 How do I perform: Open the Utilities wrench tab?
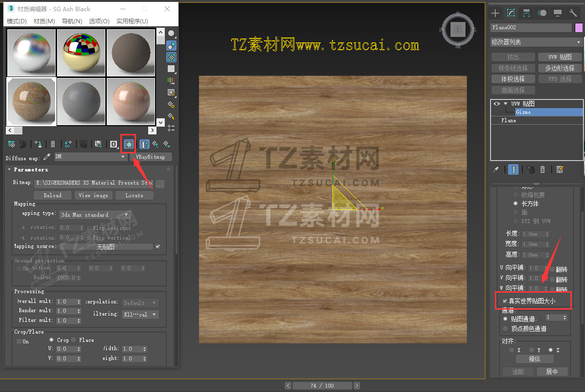pyautogui.click(x=573, y=13)
